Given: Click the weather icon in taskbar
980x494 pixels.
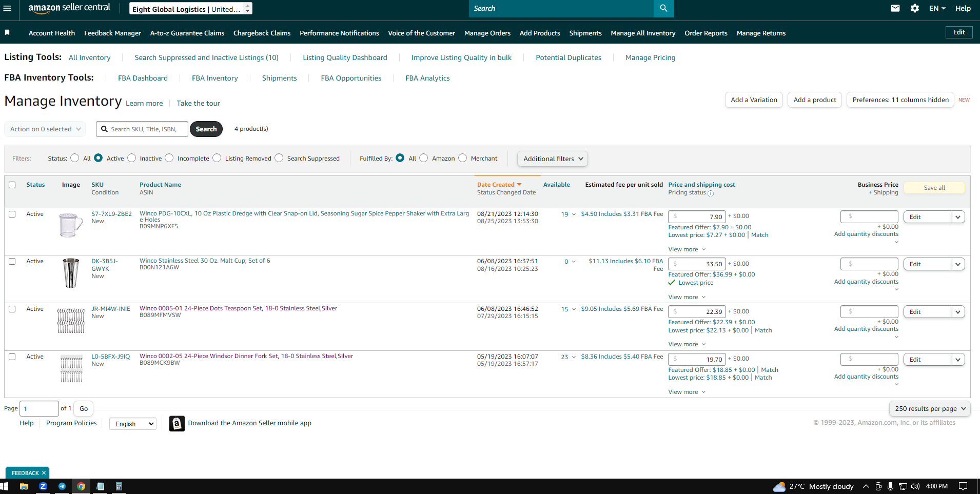Looking at the screenshot, I should (x=779, y=486).
